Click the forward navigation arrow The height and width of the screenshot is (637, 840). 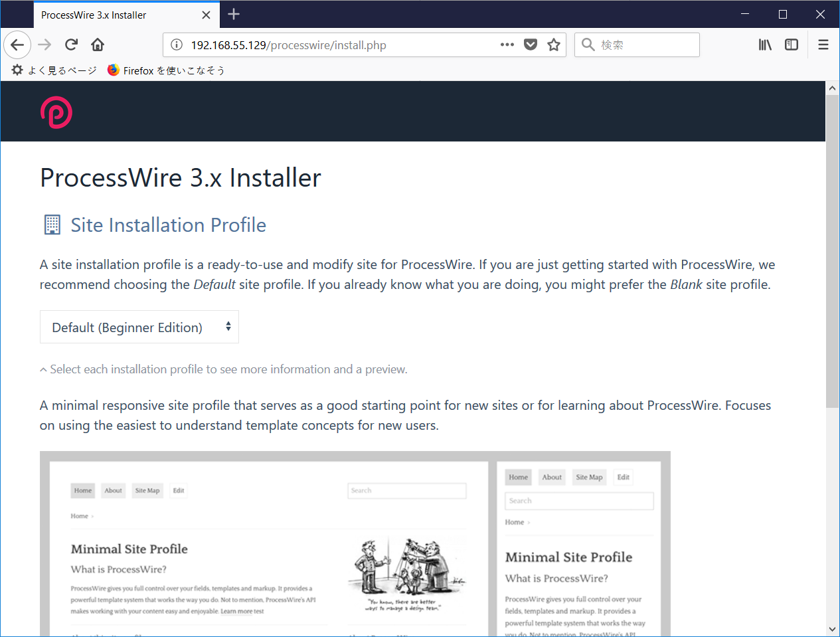point(44,45)
